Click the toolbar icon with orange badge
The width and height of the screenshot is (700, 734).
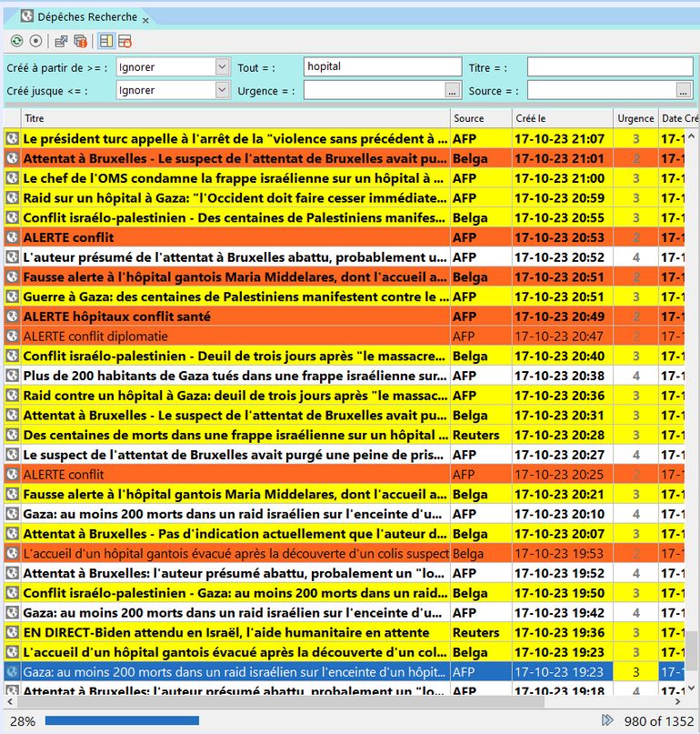(x=80, y=41)
